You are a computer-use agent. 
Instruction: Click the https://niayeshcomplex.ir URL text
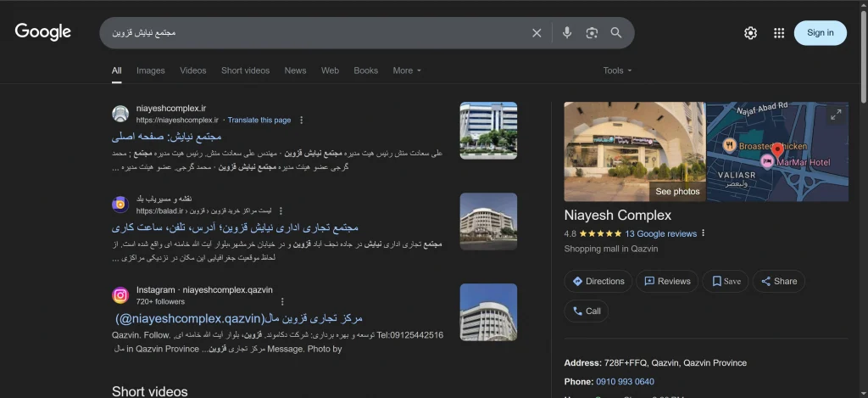177,121
